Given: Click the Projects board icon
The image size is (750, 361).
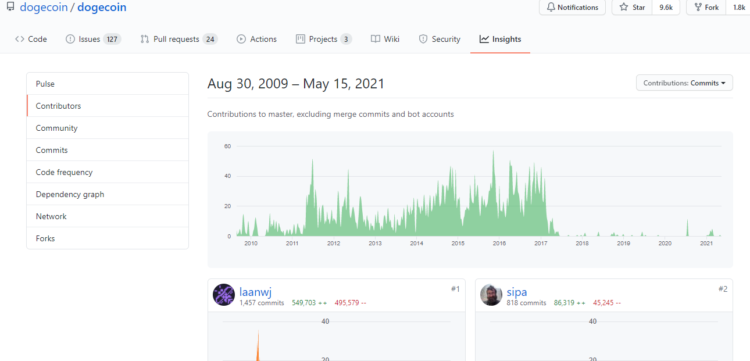Looking at the screenshot, I should pos(300,39).
